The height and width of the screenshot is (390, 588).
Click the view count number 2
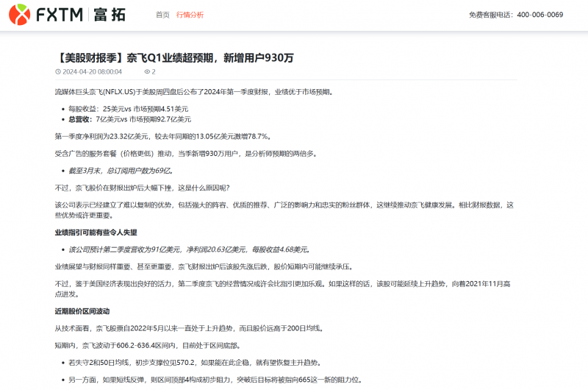154,71
